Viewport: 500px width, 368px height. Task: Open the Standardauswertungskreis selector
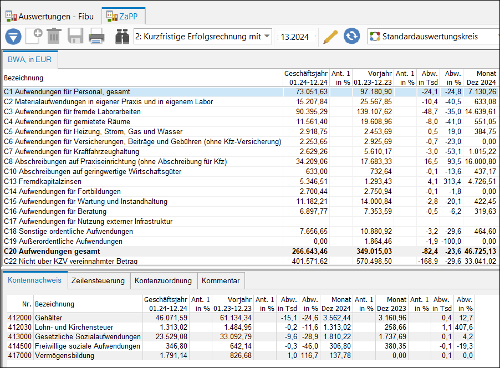433,36
